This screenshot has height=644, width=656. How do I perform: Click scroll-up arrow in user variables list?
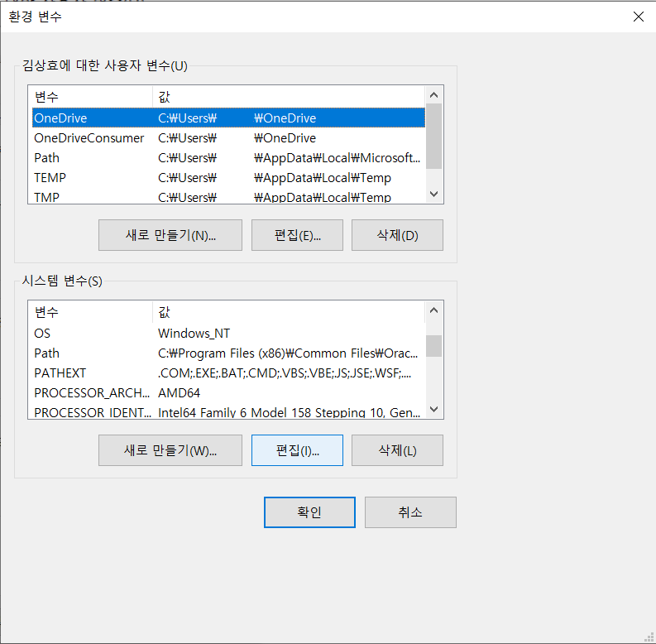point(433,95)
